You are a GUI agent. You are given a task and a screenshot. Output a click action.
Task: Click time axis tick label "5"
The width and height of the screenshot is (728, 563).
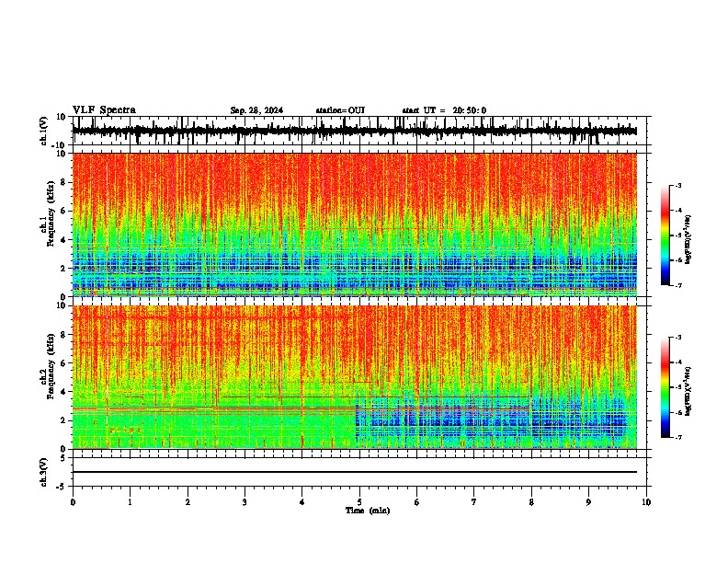coord(359,502)
